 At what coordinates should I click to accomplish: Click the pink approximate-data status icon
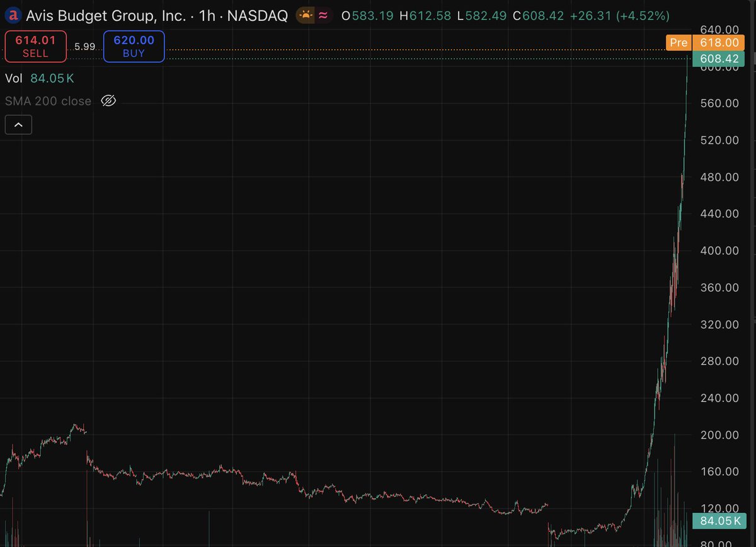[323, 15]
